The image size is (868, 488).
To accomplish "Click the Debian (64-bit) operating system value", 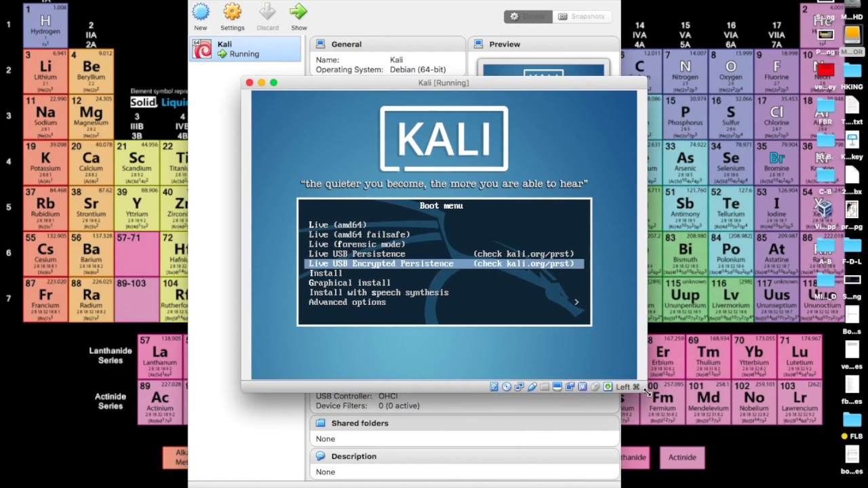I will pyautogui.click(x=418, y=70).
